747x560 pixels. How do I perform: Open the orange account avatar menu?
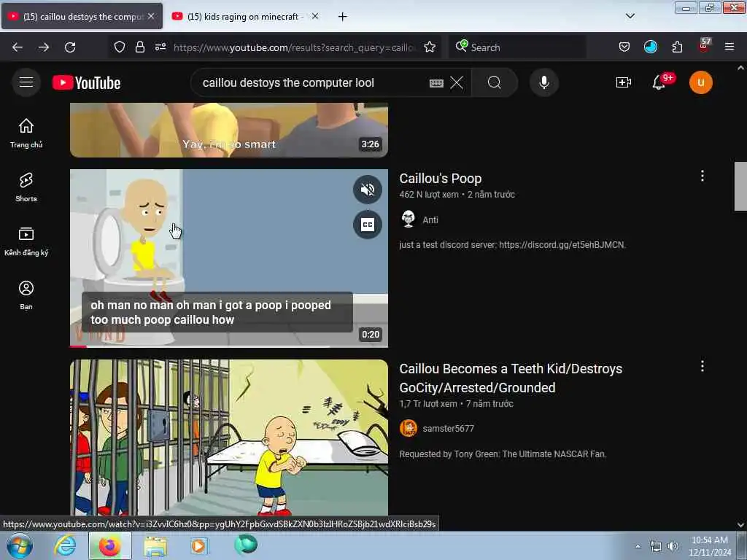(x=701, y=83)
